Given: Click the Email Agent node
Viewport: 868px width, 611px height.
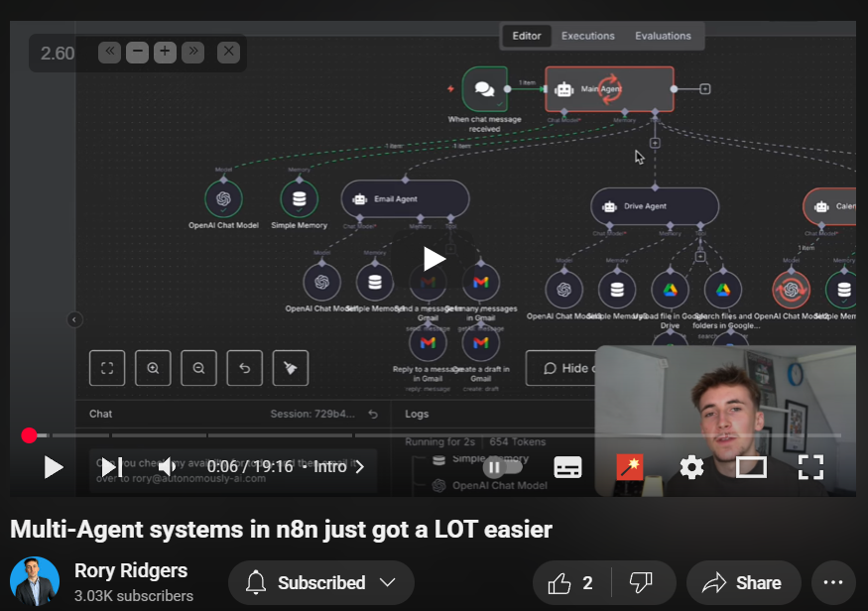Looking at the screenshot, I should tap(405, 198).
